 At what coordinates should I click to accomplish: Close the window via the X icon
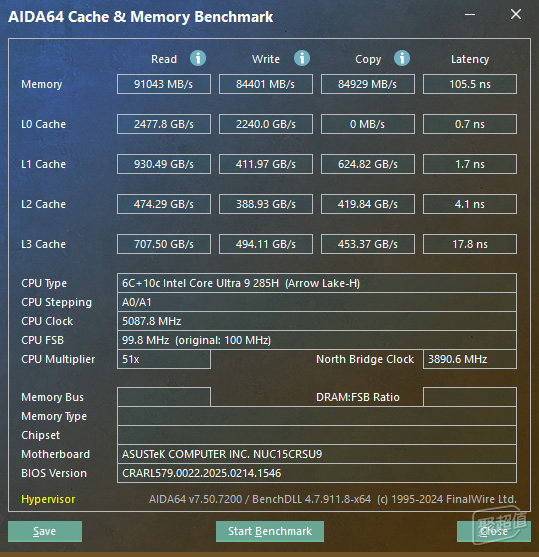click(x=516, y=14)
